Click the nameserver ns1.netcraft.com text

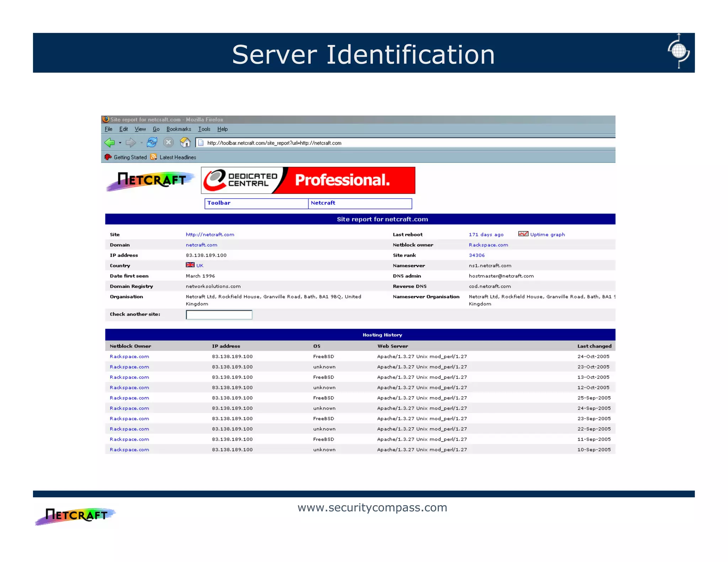[490, 265]
